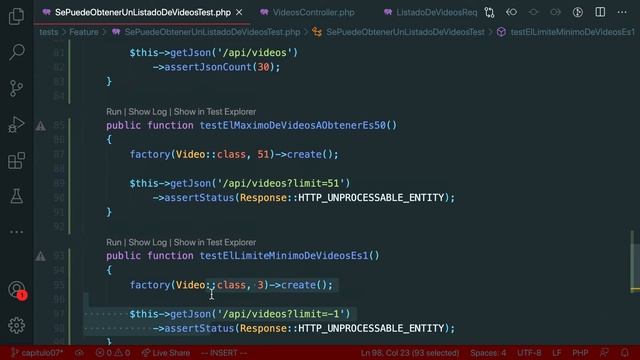
Task: Switch to the VideosController.php tab
Action: pos(313,13)
